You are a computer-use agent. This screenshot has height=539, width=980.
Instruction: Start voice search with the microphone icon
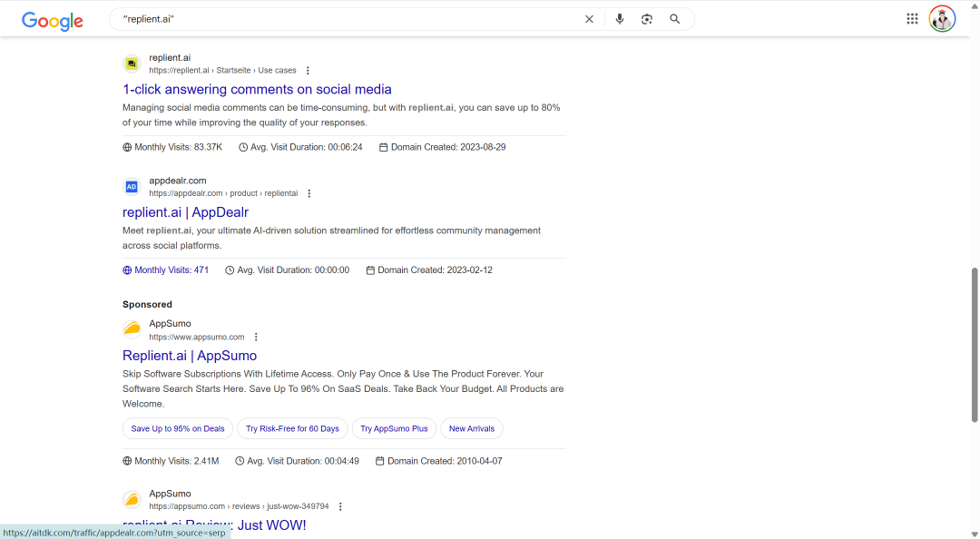pos(620,19)
